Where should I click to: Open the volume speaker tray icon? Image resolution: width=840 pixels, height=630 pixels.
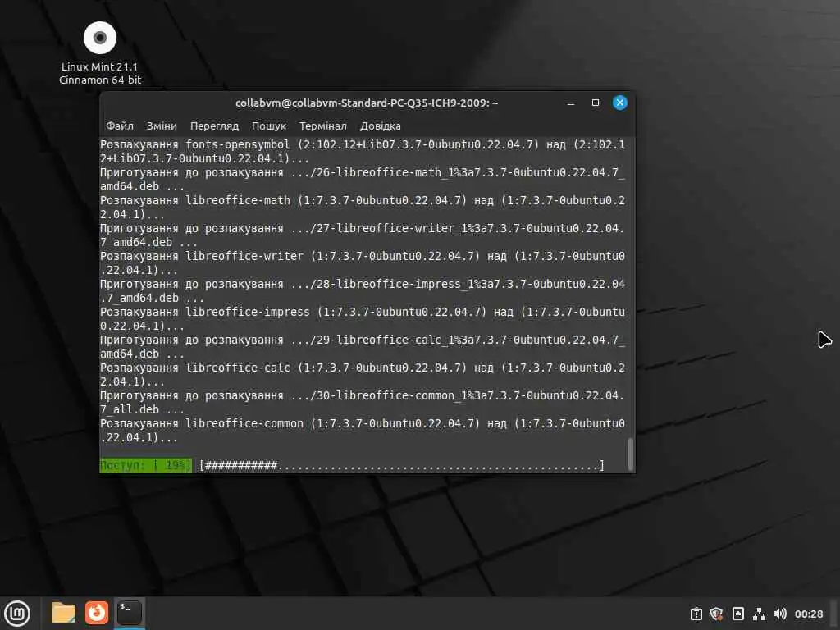780,614
